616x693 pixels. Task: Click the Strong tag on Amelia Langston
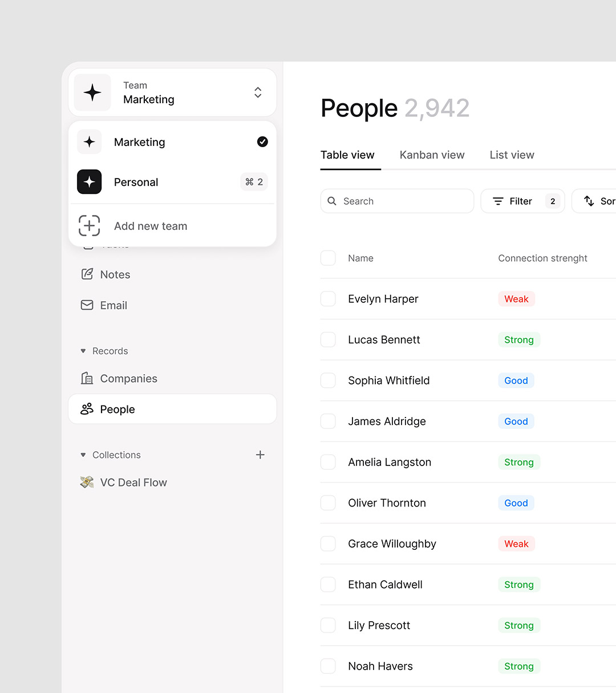[x=519, y=462]
